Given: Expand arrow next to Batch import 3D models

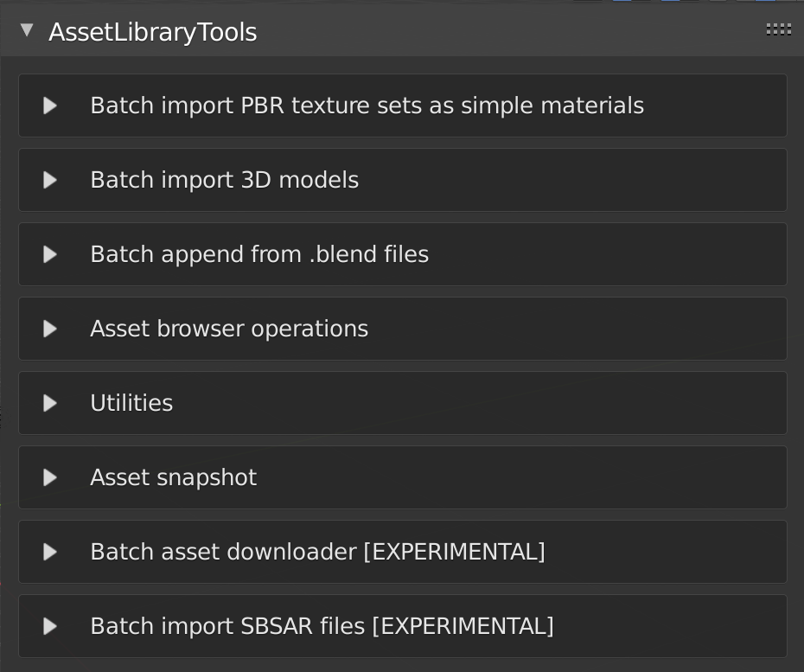Looking at the screenshot, I should coord(50,180).
